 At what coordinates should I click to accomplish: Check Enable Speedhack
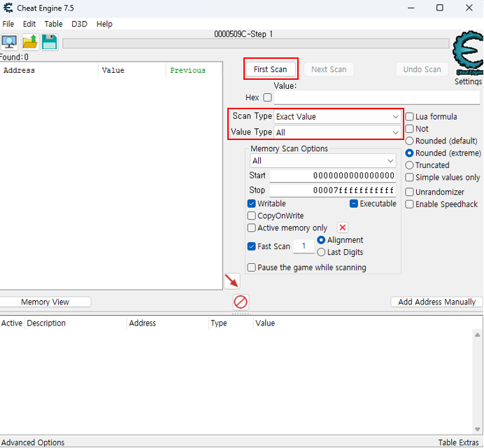click(x=409, y=204)
